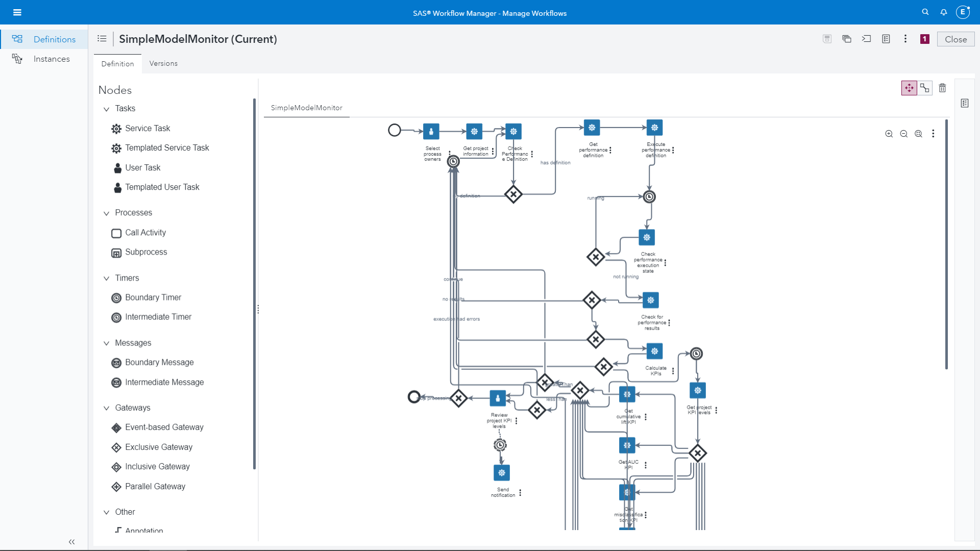Click the diagram zoom in magnifier

tap(889, 134)
